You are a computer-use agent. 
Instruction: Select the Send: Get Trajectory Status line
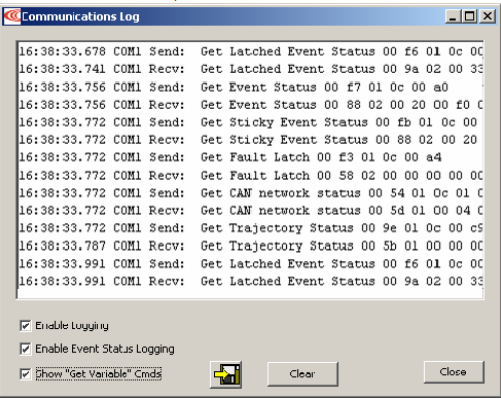[251, 228]
